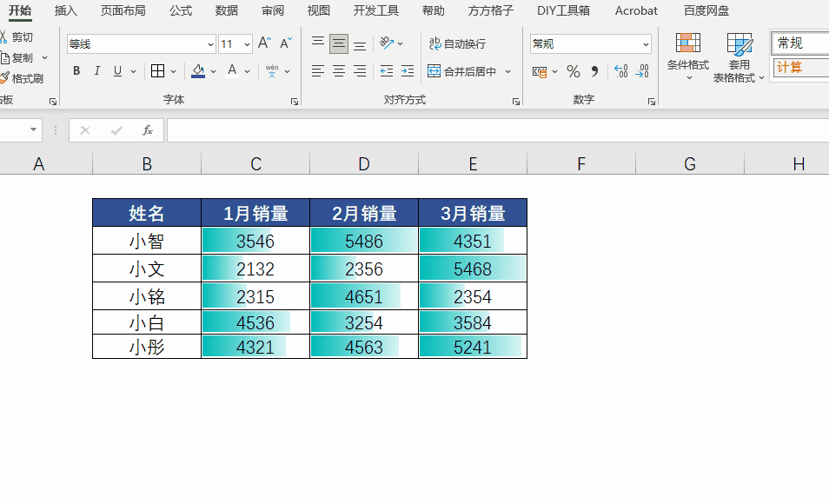Increase indent
Viewport: 829px width, 504px height.
(x=408, y=71)
